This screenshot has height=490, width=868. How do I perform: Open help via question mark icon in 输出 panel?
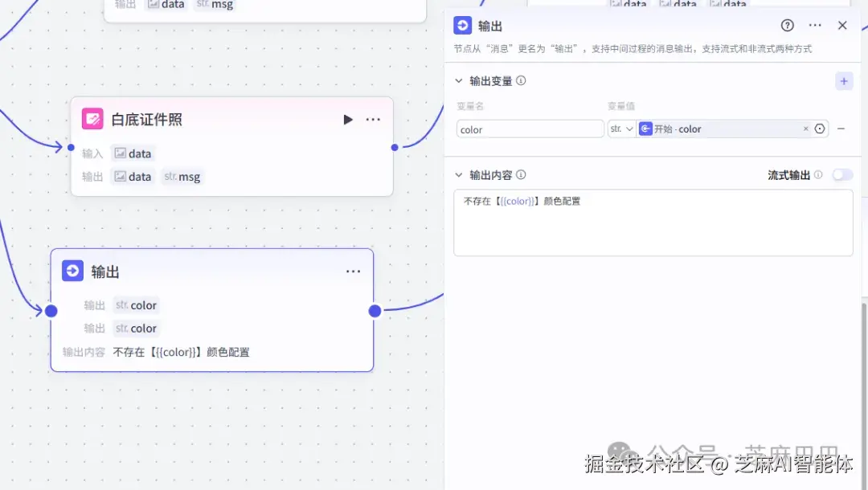click(x=787, y=25)
